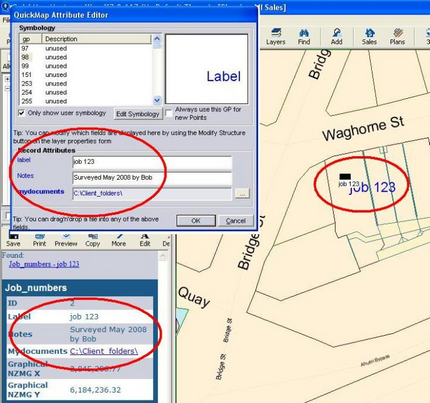This screenshot has height=403, width=430.
Task: Click Cancel in Attribute Editor
Action: point(236,221)
